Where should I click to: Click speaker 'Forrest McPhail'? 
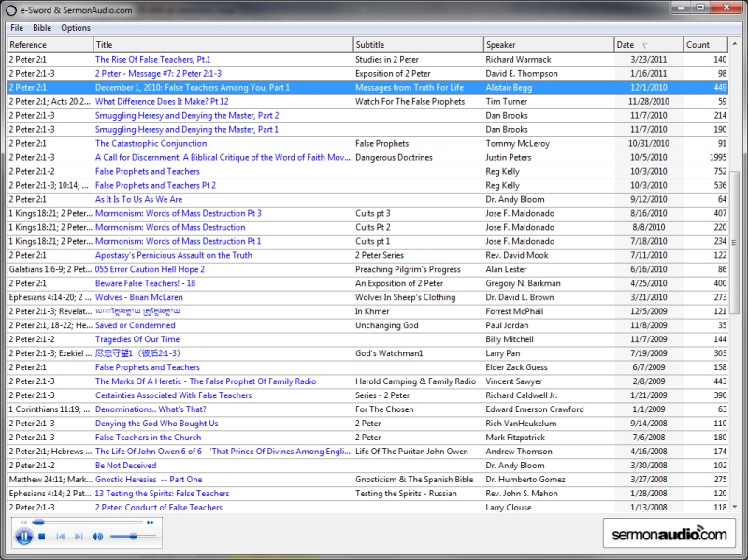click(514, 311)
